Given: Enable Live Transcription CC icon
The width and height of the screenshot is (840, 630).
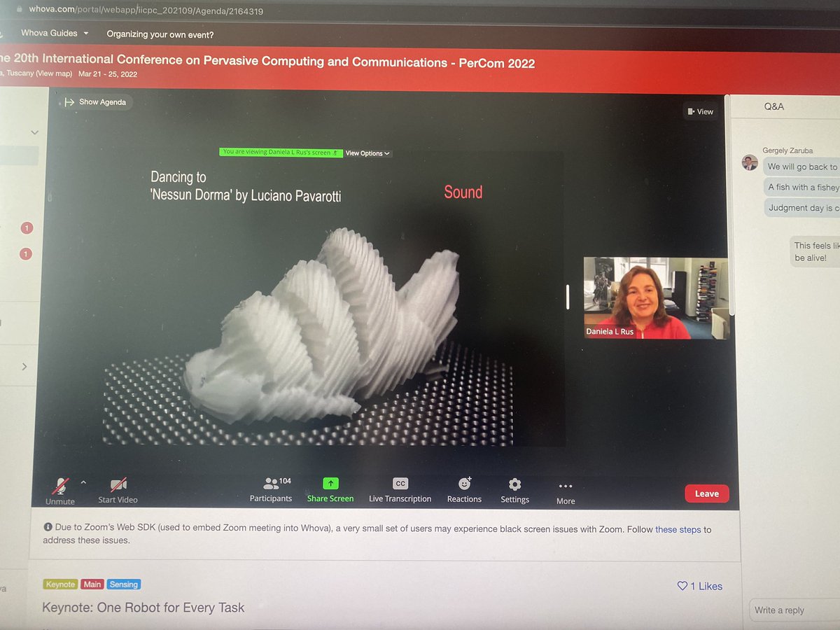Looking at the screenshot, I should tap(400, 483).
